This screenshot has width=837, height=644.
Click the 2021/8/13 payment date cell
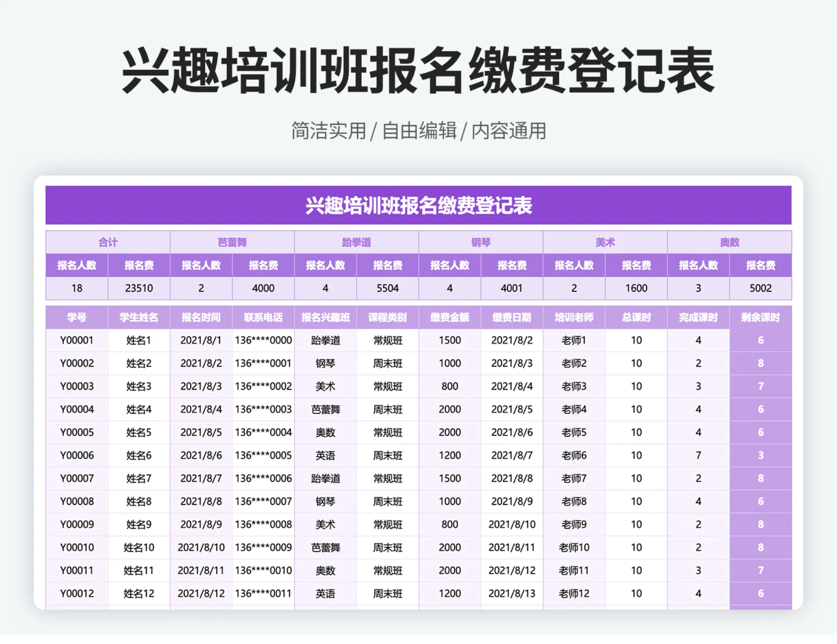pyautogui.click(x=512, y=593)
